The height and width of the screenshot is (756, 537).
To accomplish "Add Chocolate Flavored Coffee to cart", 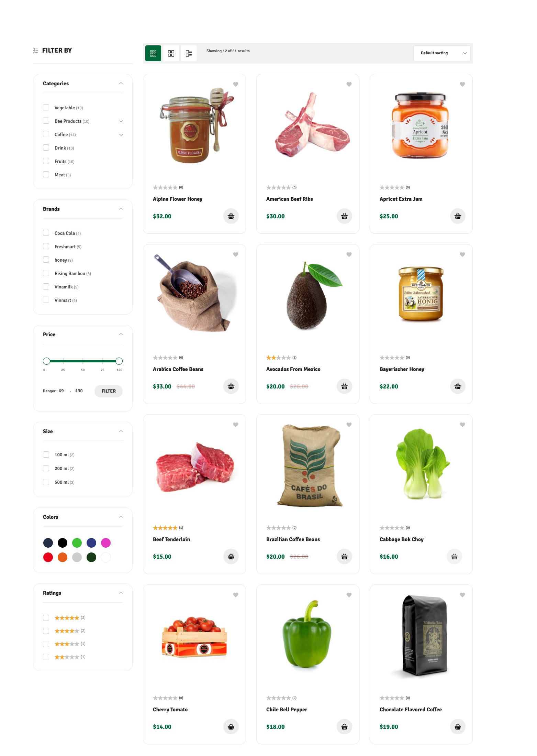I will coord(458,727).
